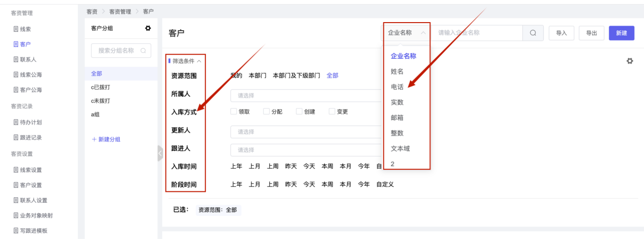Set 资源范围 to 全部
The height and width of the screenshot is (239, 644).
pos(333,75)
